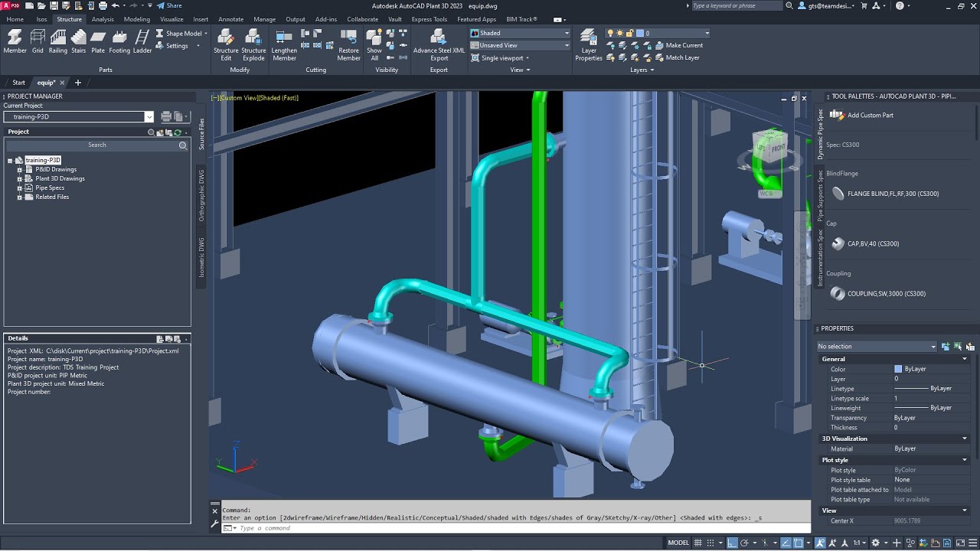Image resolution: width=980 pixels, height=551 pixels.
Task: Select the Grid structure tool
Action: (x=38, y=41)
